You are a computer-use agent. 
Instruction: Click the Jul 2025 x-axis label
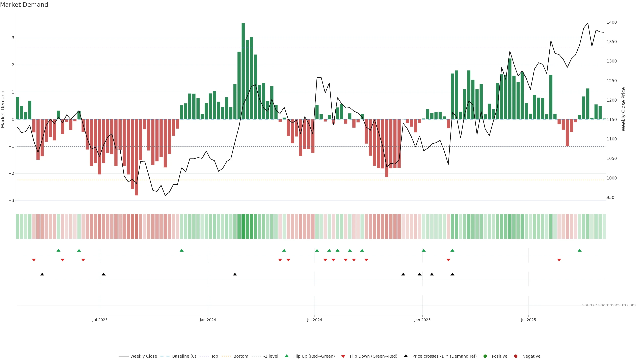(x=528, y=320)
